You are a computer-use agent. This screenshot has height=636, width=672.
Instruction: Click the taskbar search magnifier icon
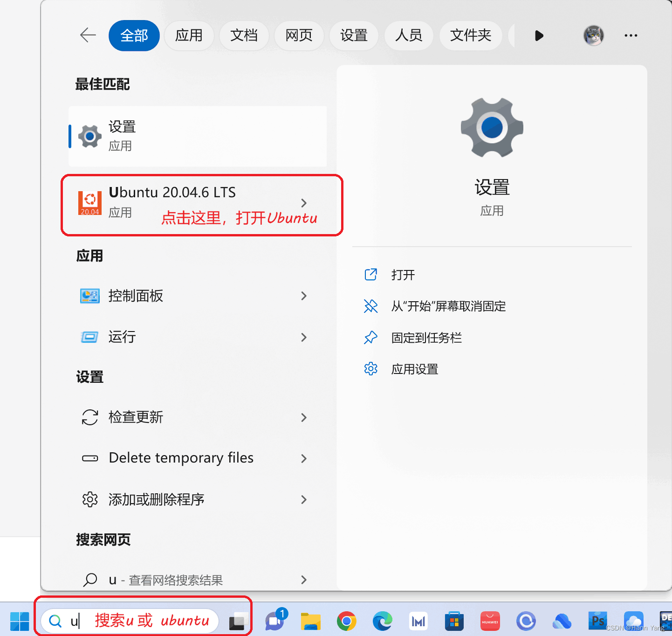[55, 621]
